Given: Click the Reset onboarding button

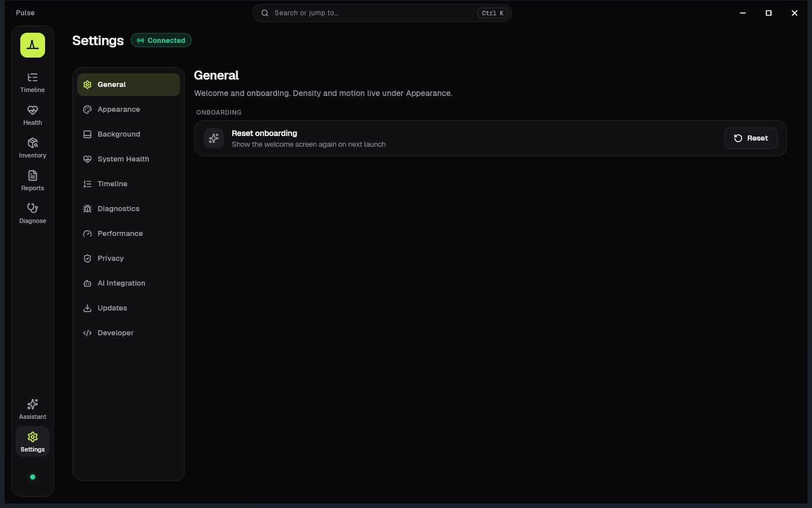Looking at the screenshot, I should pyautogui.click(x=751, y=138).
